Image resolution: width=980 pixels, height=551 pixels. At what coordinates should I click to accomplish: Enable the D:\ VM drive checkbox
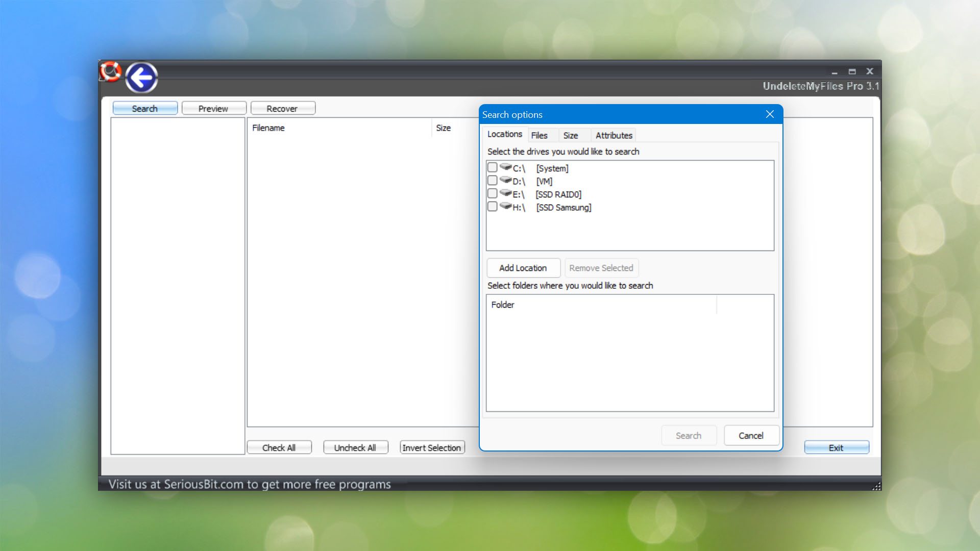(x=492, y=181)
